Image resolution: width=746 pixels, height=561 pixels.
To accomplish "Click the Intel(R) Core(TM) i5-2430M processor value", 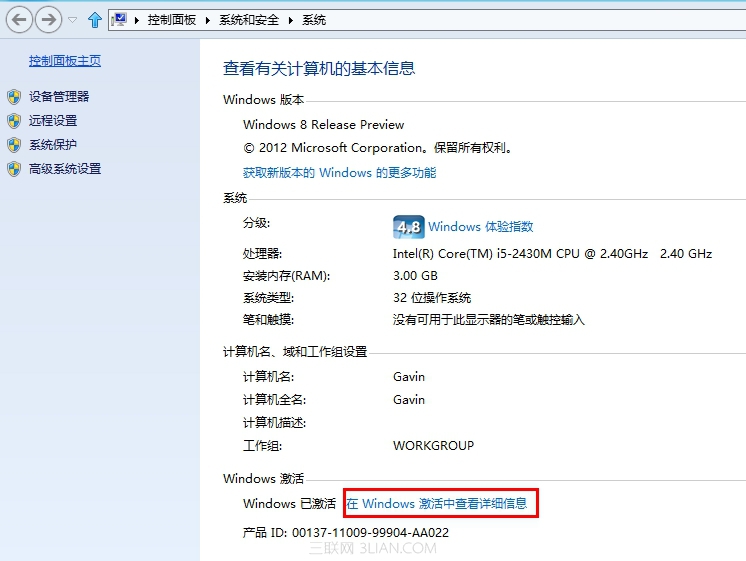I will [552, 254].
